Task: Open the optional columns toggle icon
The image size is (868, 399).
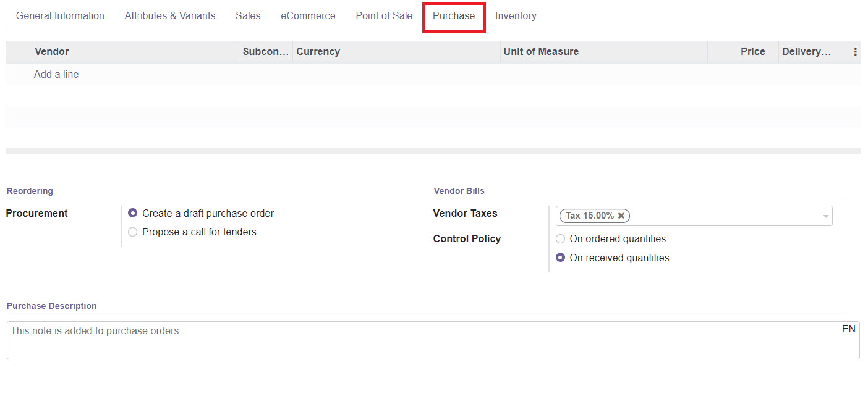Action: click(855, 52)
